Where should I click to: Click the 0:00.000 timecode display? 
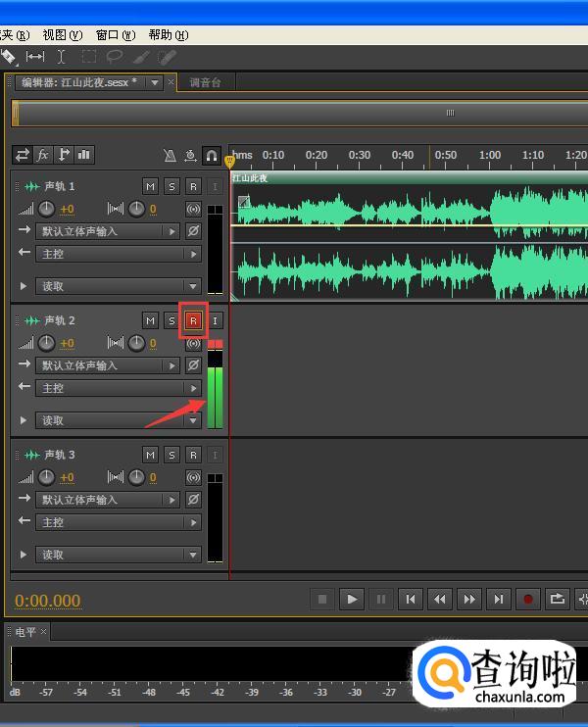coord(48,601)
